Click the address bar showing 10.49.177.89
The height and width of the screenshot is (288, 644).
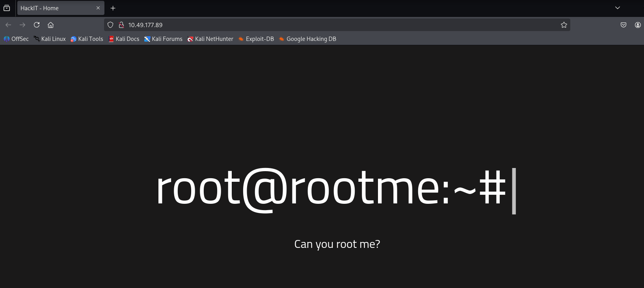point(335,25)
